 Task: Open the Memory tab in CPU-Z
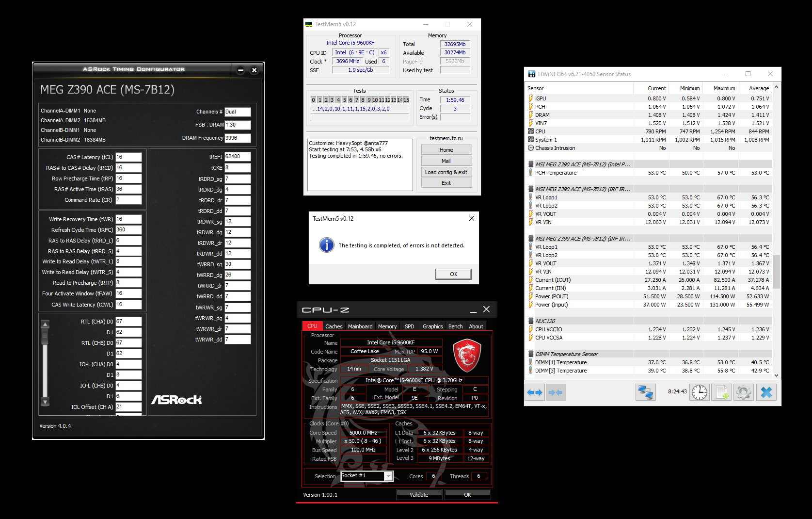pos(387,326)
